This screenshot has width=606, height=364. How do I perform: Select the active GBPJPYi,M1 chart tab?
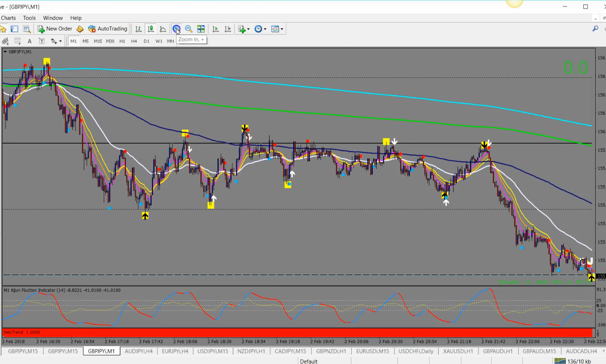point(101,351)
